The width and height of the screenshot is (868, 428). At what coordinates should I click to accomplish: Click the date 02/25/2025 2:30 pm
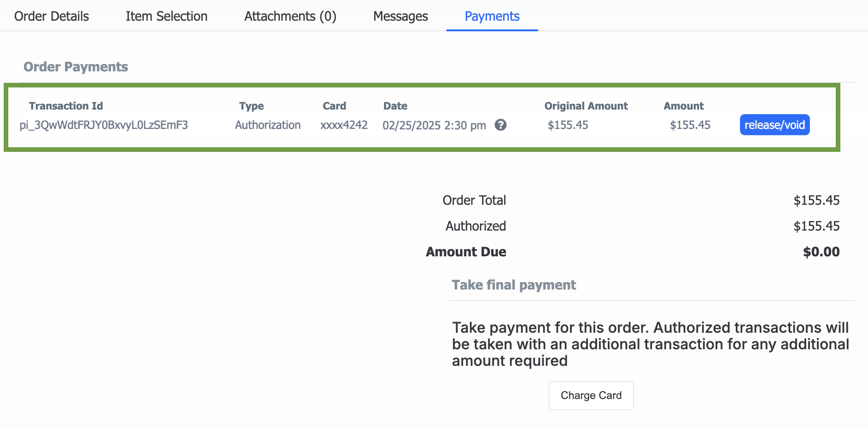434,125
